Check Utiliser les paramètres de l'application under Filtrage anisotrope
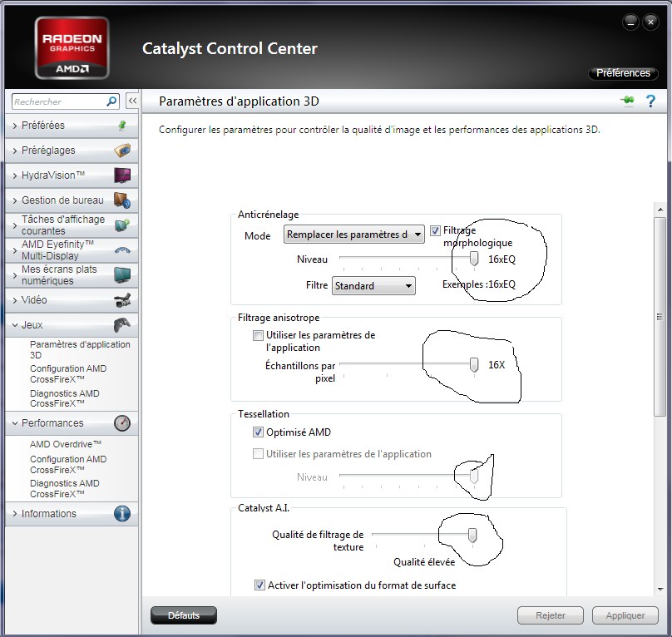This screenshot has height=637, width=672. [x=258, y=335]
